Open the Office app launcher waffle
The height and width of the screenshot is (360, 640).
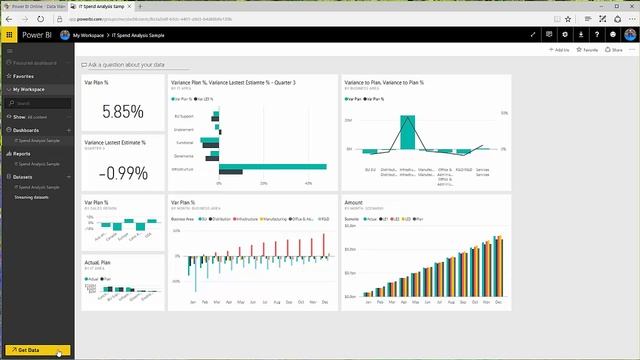coord(9,35)
